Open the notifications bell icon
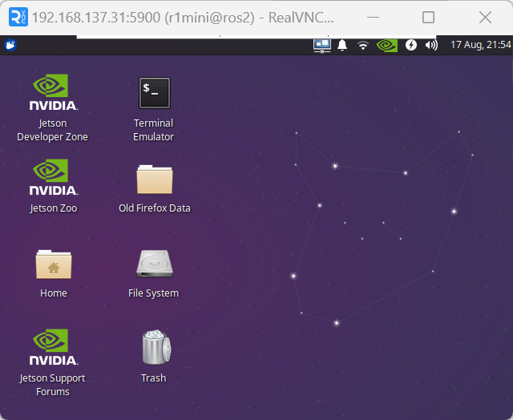Viewport: 513px width, 420px height. click(x=342, y=45)
